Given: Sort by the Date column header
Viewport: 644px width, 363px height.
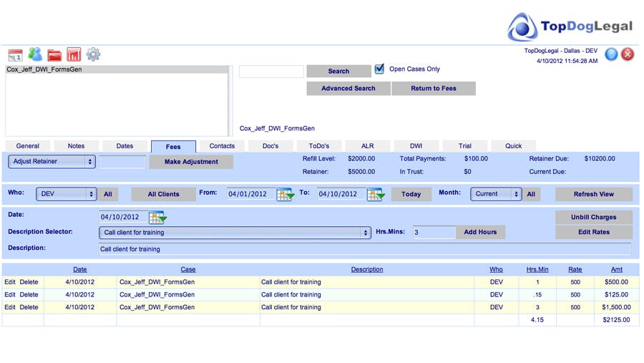Looking at the screenshot, I should 79,269.
